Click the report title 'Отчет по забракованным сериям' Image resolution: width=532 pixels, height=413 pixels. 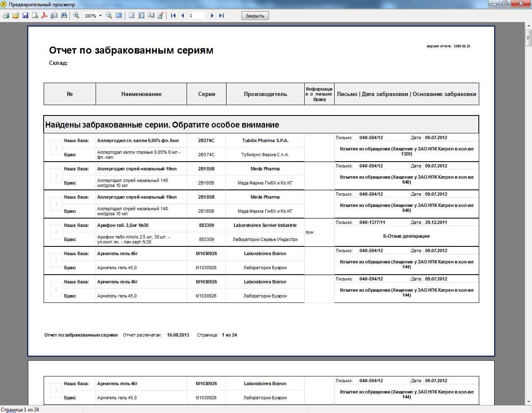(x=131, y=50)
